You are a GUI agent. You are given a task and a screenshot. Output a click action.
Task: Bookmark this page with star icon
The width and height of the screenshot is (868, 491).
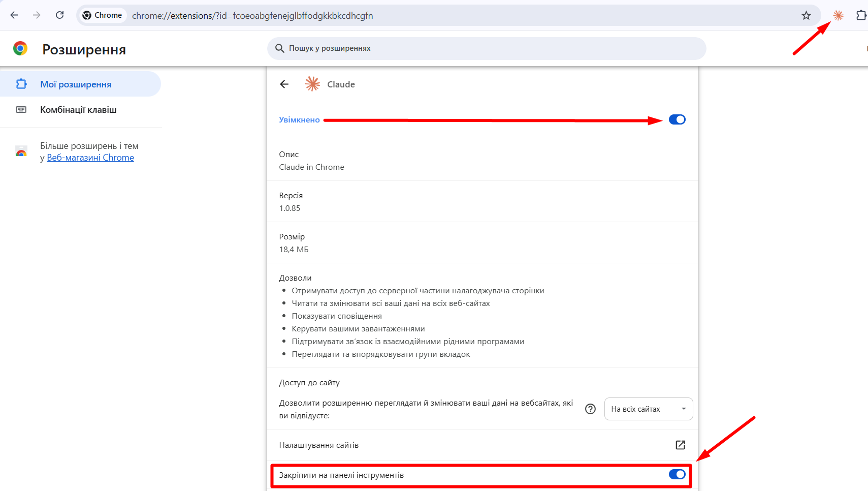point(806,15)
